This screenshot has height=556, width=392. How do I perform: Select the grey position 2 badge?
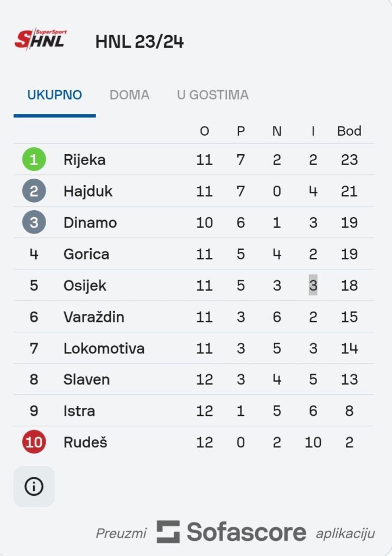tap(34, 191)
